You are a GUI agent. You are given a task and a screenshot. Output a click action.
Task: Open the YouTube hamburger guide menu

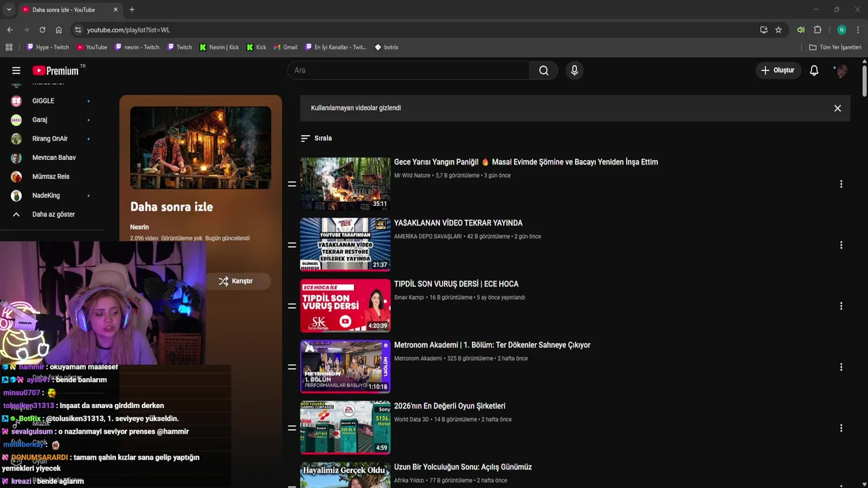[x=16, y=70]
